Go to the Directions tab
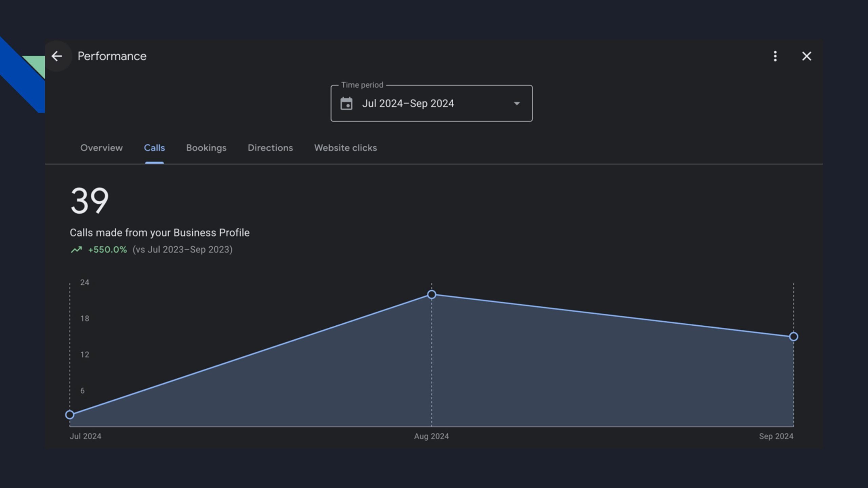This screenshot has width=868, height=488. [x=270, y=148]
